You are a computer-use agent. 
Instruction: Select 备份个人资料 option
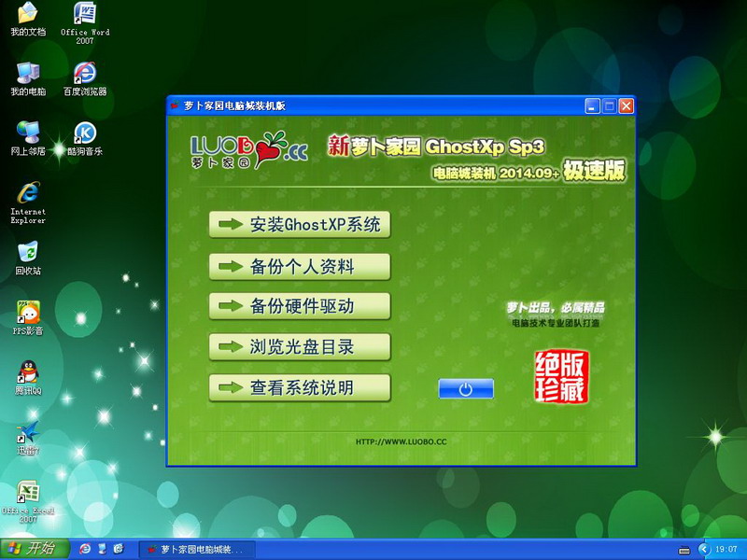click(300, 266)
